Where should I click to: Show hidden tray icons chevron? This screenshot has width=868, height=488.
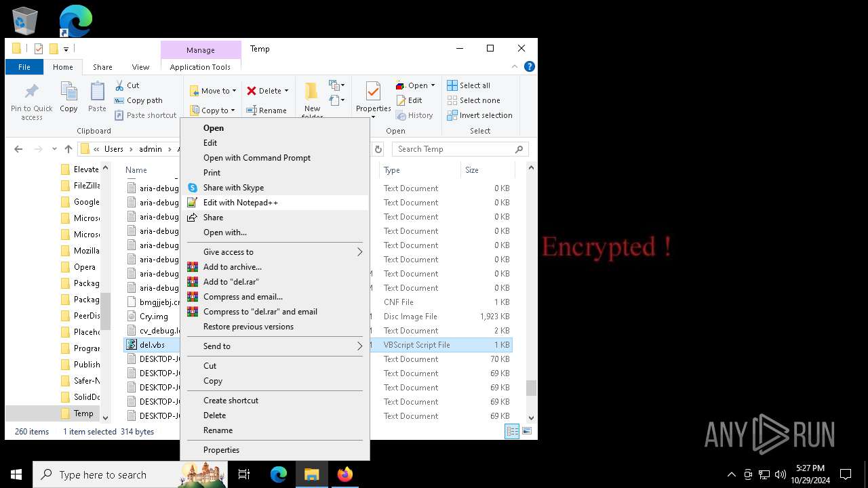731,474
